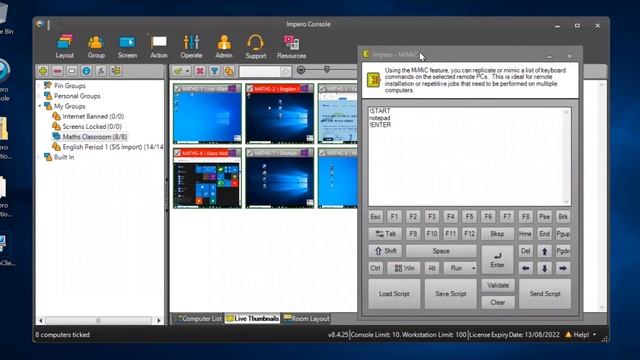This screenshot has height=360, width=640.
Task: Click the yellow group list icon in group toolbar
Action: (116, 71)
